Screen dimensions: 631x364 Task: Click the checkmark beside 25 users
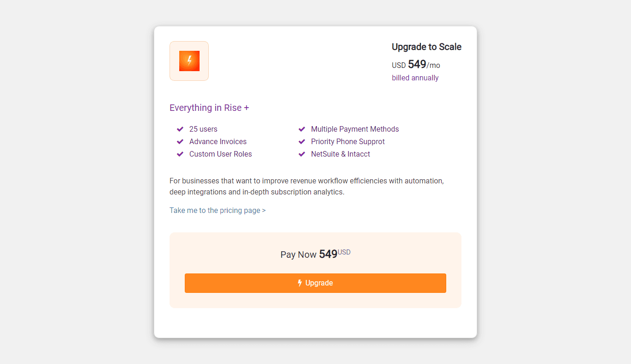(x=180, y=129)
